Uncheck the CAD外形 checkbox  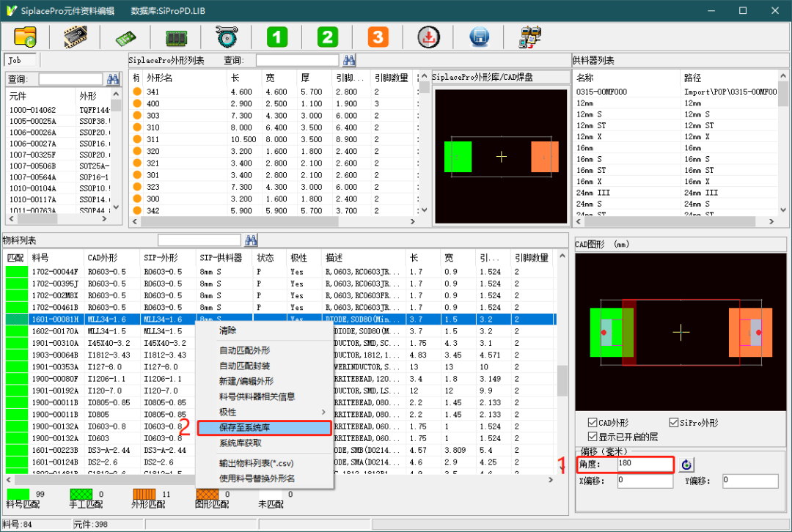point(593,423)
